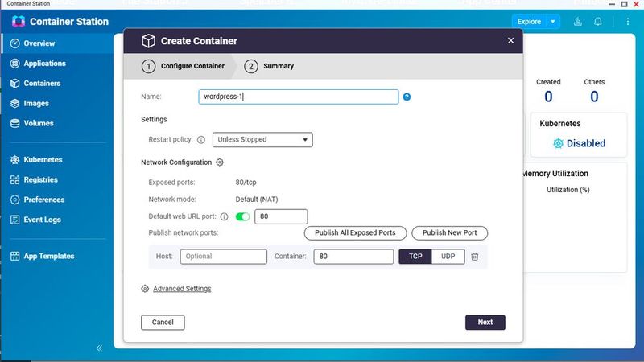The height and width of the screenshot is (362, 644).
Task: Open the Overview sidebar page
Action: 57,43
